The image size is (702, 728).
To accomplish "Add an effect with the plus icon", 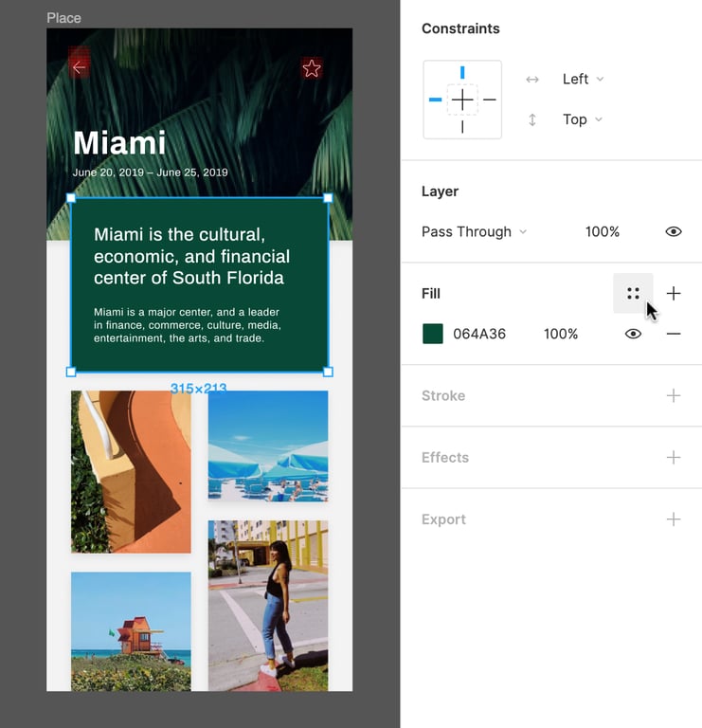I will [x=674, y=457].
